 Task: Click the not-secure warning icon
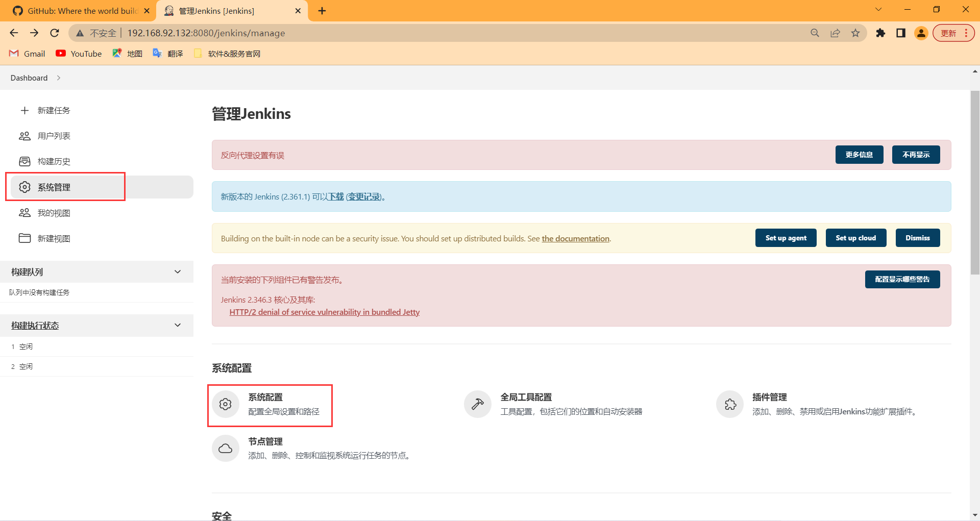point(80,33)
